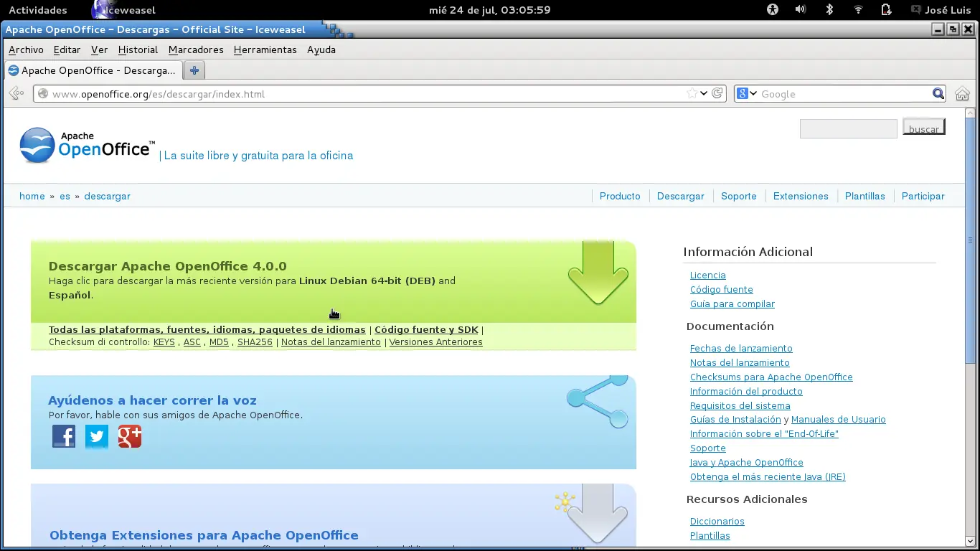This screenshot has height=551, width=980.
Task: Open the clock and calendar in top panel
Action: 490,10
